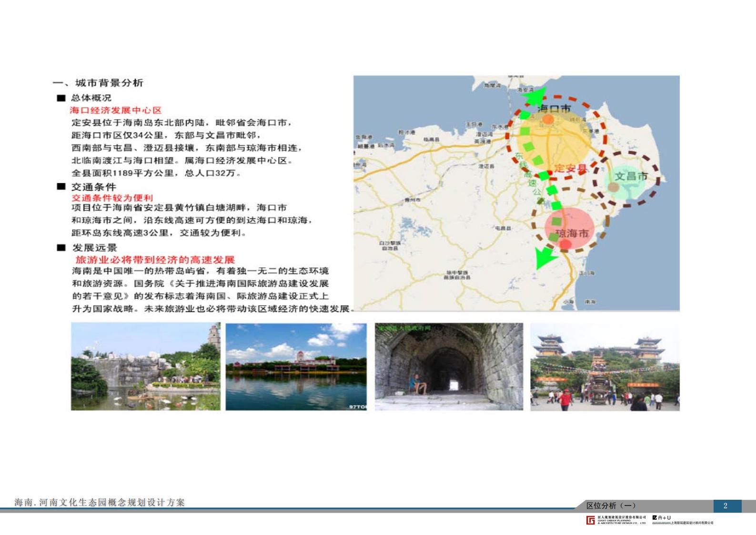The width and height of the screenshot is (756, 535).
Task: Click the red text 旅游业必将带到经济的高速发展
Action: [x=155, y=260]
